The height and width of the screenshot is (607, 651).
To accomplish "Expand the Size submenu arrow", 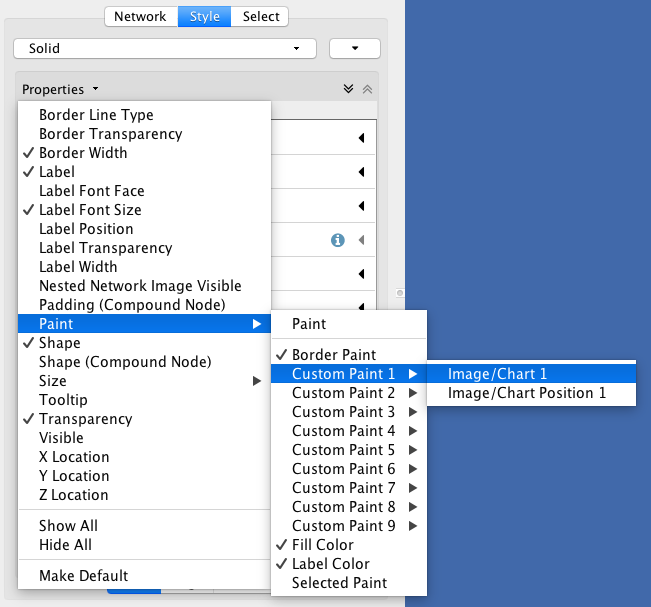I will [256, 381].
